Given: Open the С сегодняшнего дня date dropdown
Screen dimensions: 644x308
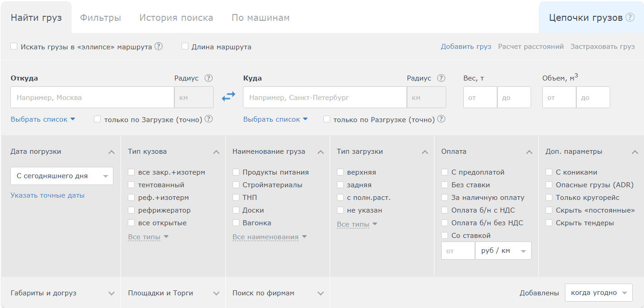Looking at the screenshot, I should pyautogui.click(x=62, y=176).
